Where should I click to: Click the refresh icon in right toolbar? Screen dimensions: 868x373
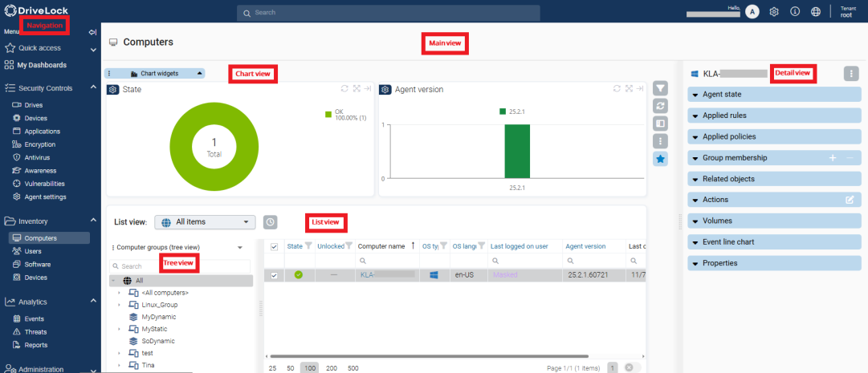pos(660,106)
